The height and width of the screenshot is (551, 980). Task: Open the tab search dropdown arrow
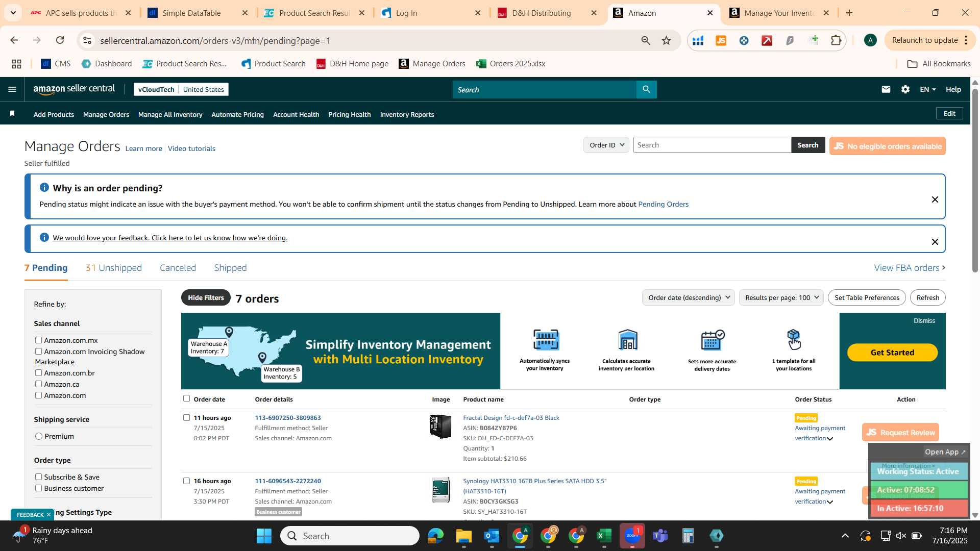(13, 13)
